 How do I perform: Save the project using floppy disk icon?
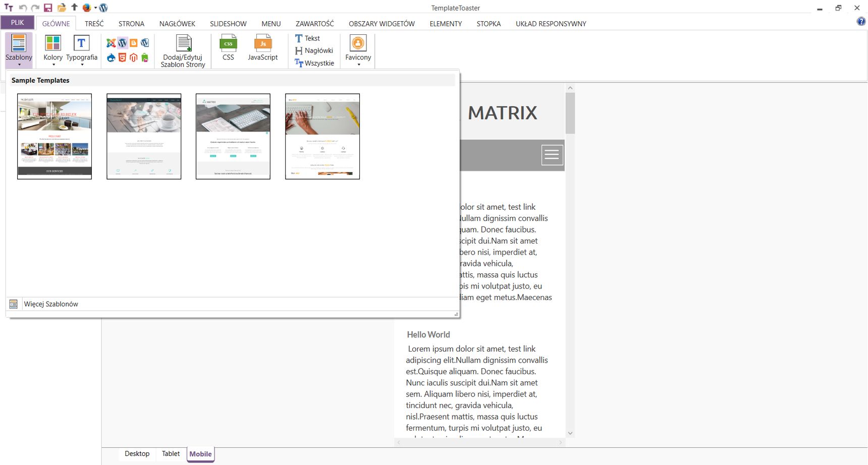48,8
